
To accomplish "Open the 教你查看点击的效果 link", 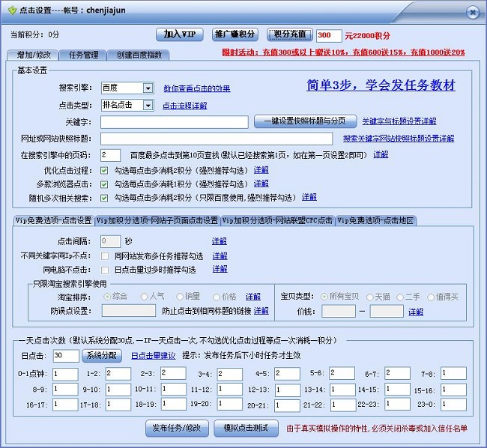I will click(x=197, y=89).
